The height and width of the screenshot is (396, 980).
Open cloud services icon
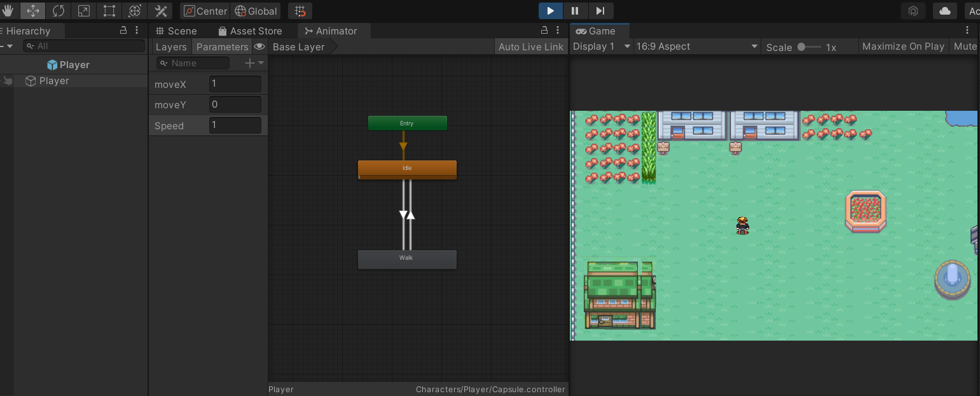(x=945, y=11)
